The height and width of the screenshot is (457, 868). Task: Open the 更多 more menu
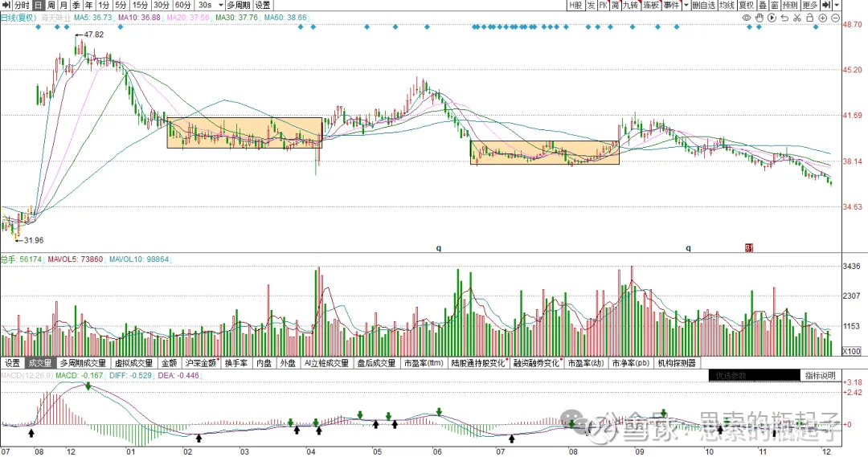pos(809,5)
